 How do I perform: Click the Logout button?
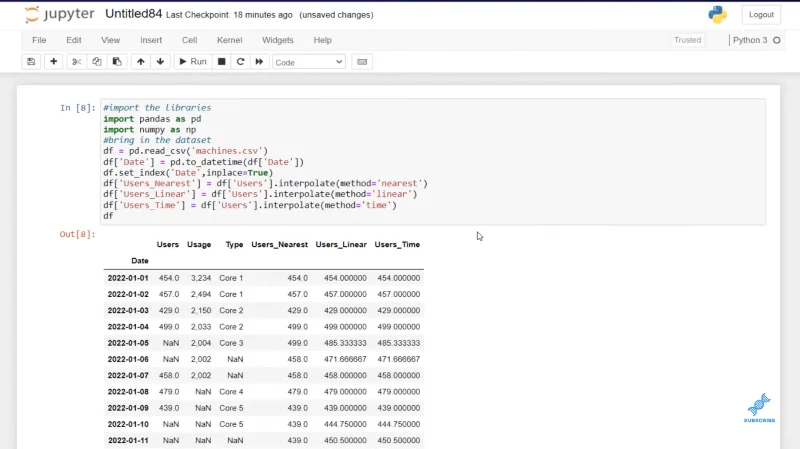761,15
